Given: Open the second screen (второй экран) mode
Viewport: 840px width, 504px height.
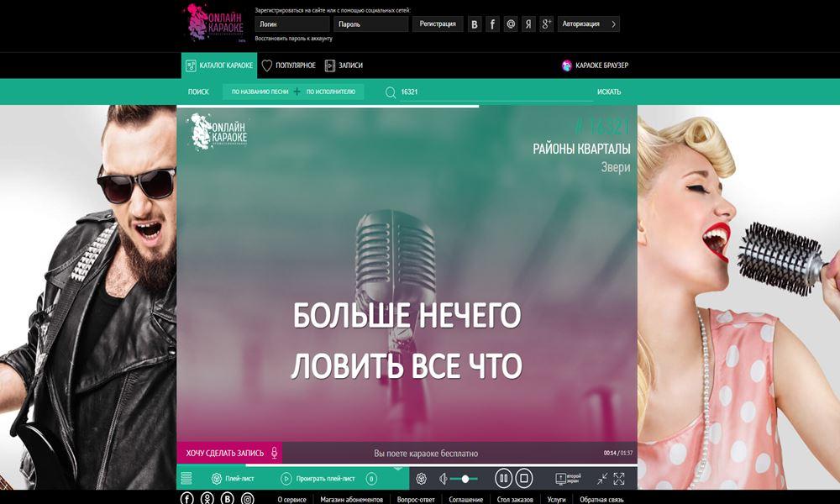Looking at the screenshot, I should pyautogui.click(x=568, y=479).
